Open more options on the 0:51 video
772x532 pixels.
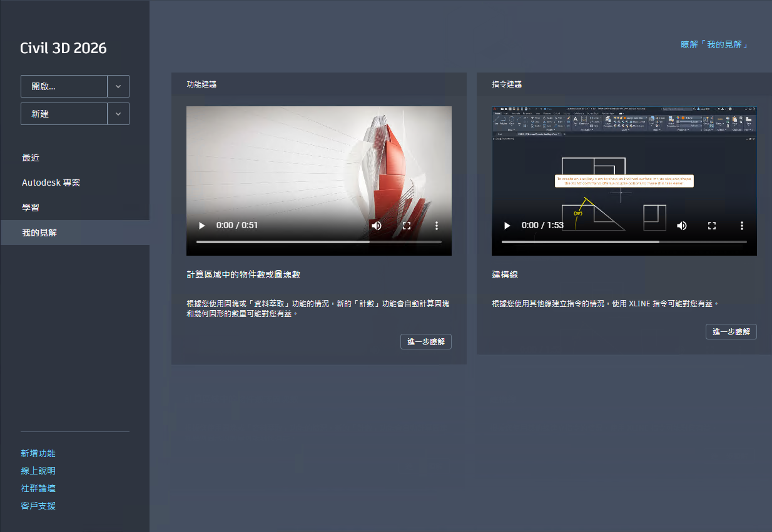(x=437, y=225)
